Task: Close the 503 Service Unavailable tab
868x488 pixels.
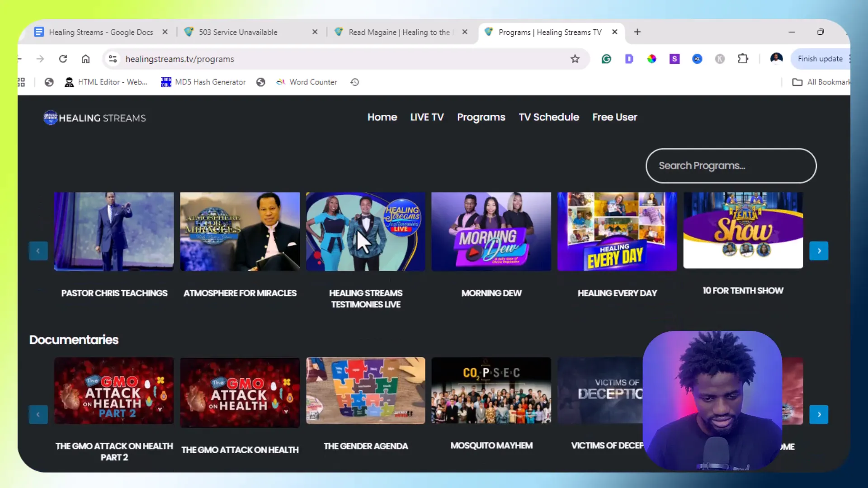Action: (x=315, y=32)
